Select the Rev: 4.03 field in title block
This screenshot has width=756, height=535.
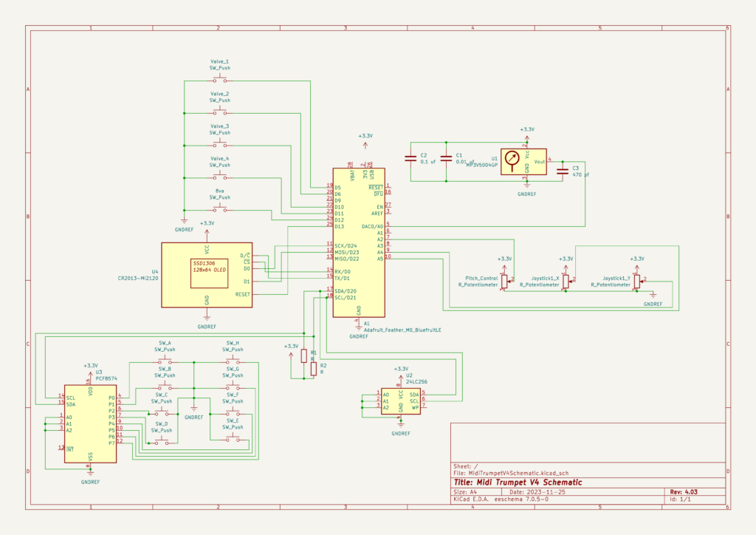point(683,491)
